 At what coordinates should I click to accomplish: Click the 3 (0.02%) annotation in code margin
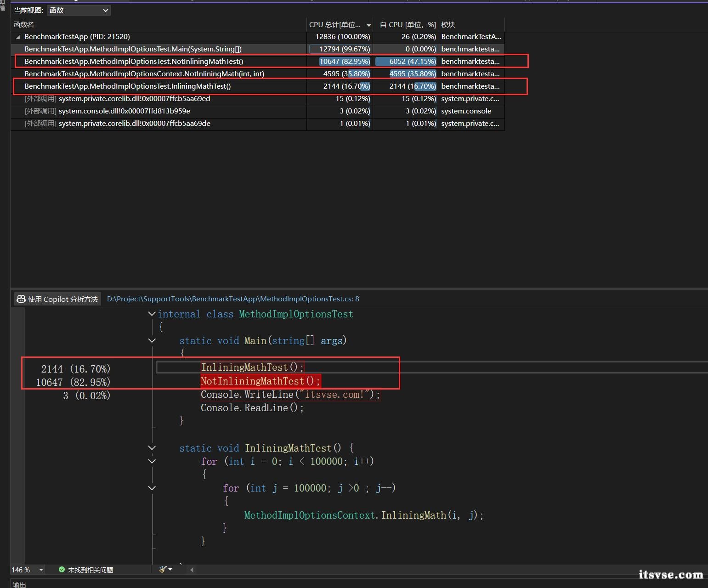point(87,396)
